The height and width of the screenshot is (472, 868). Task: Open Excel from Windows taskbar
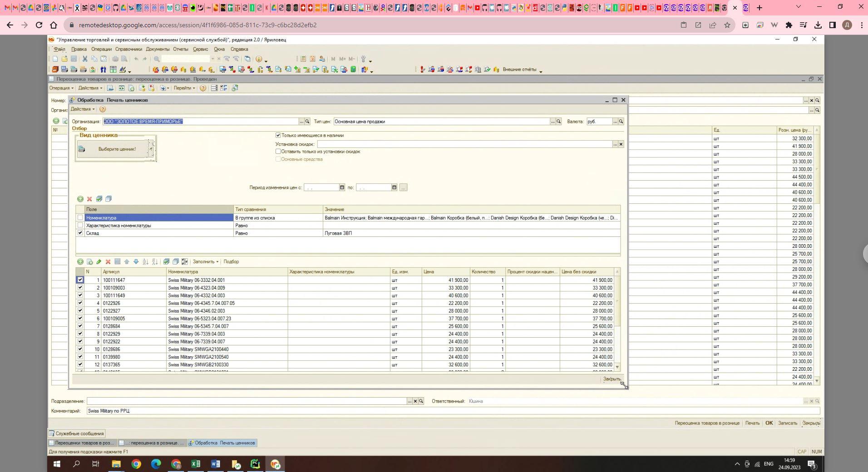coord(196,464)
